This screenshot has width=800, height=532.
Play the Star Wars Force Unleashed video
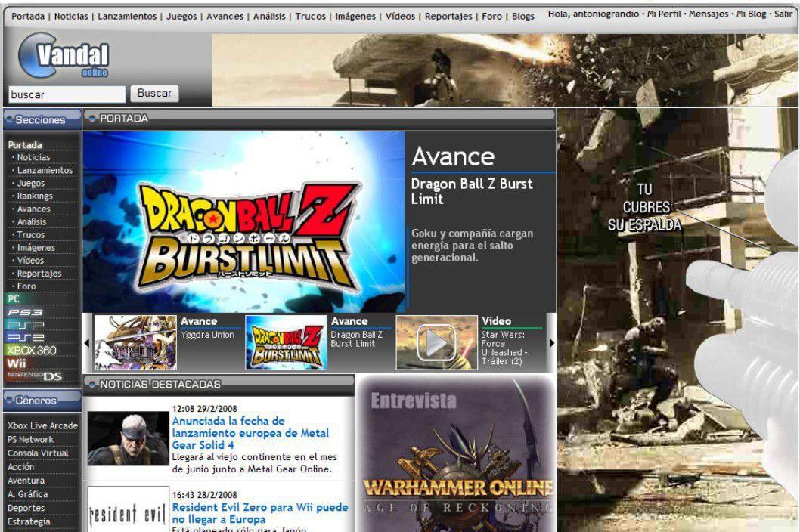(x=437, y=342)
